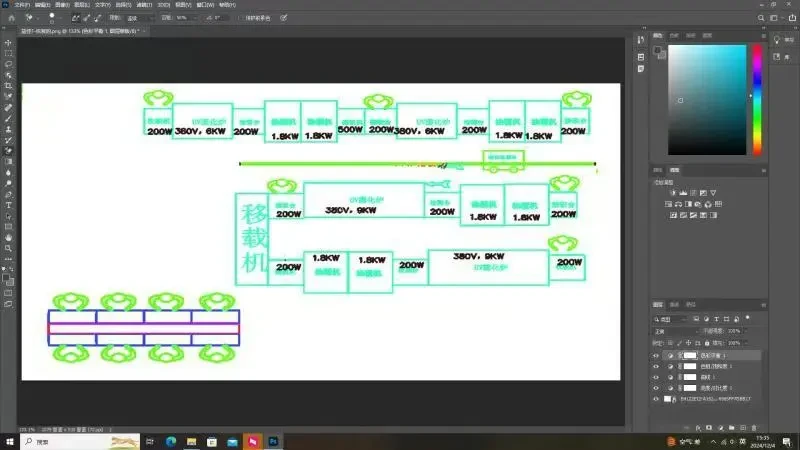
Task: Hide the 色相/饱和度 1 layer
Action: click(x=656, y=366)
